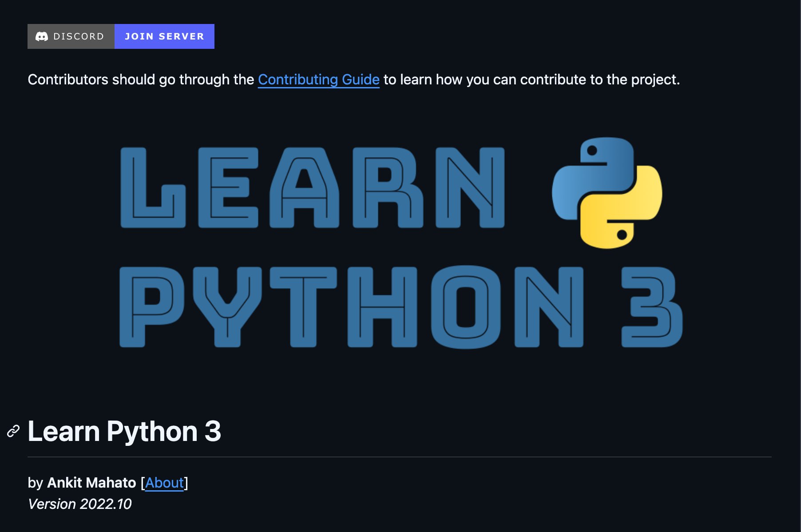Click the Learn Python 3 heading text
Image resolution: width=801 pixels, height=532 pixels.
click(124, 431)
